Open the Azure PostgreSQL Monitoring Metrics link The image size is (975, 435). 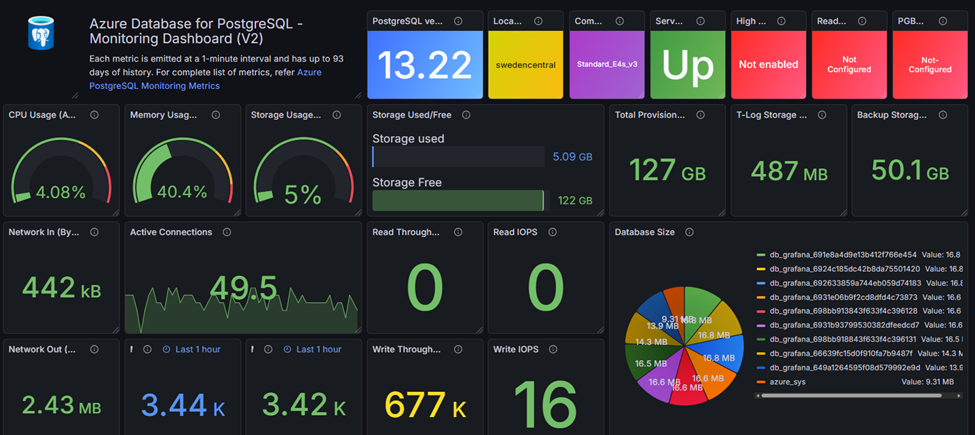tap(206, 80)
